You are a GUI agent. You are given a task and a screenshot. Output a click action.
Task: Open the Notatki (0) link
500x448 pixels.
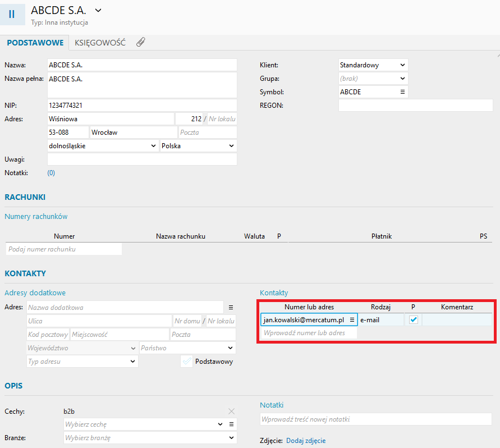point(51,173)
